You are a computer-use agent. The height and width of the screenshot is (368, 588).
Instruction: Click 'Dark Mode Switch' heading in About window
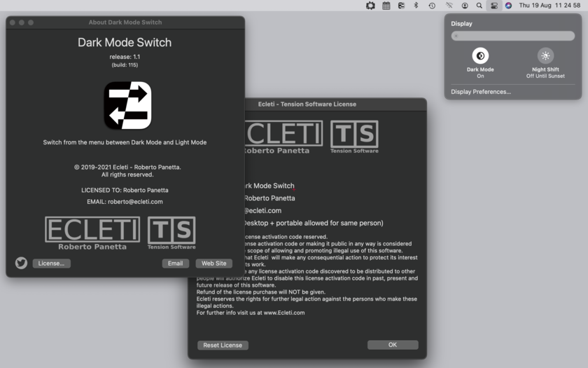(125, 43)
